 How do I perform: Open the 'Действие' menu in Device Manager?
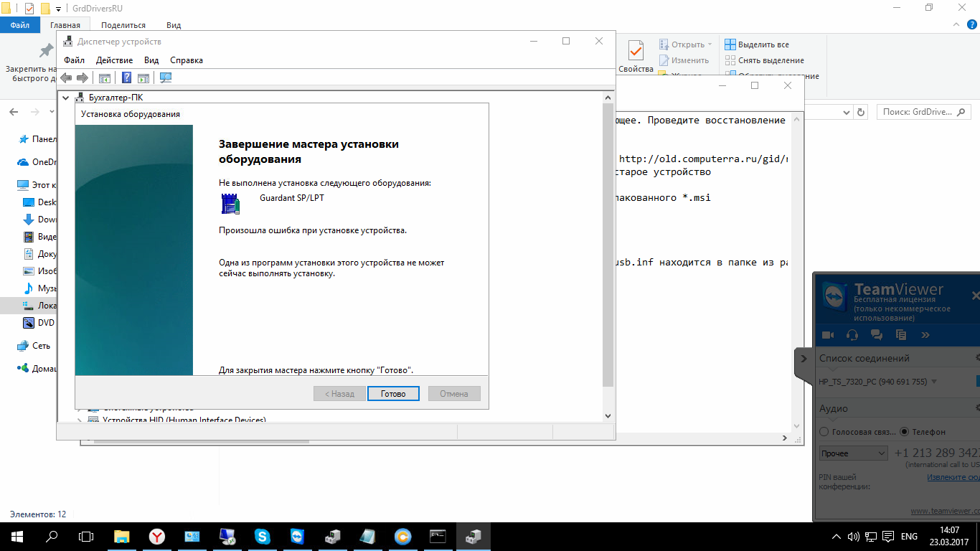(114, 60)
